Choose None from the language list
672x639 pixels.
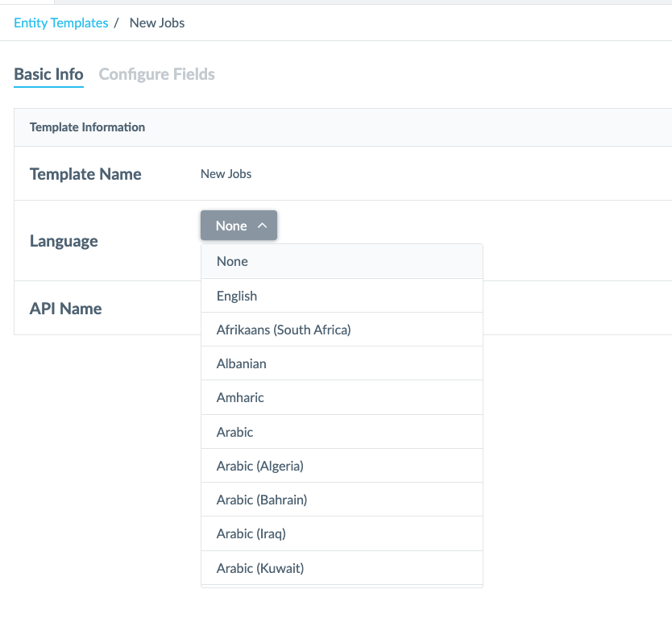(x=342, y=261)
